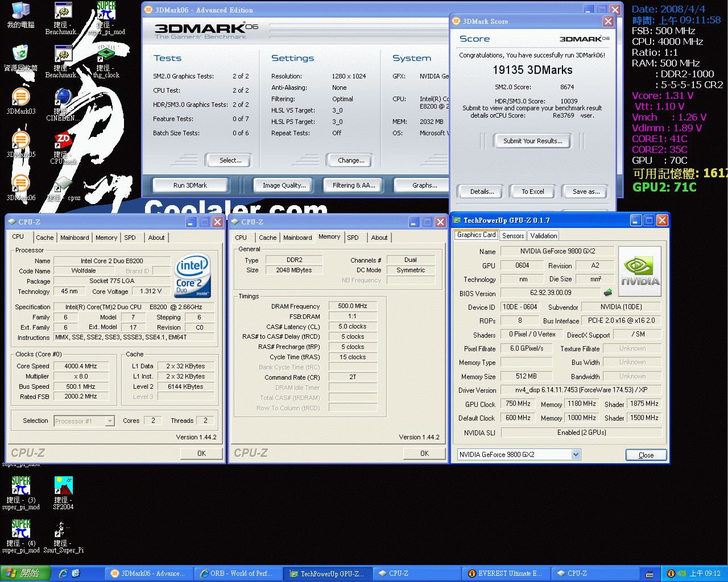Expand the NVIDIA GeForce 9800 GX2 GPU dropdown
Image resolution: width=728 pixels, height=582 pixels.
point(576,454)
